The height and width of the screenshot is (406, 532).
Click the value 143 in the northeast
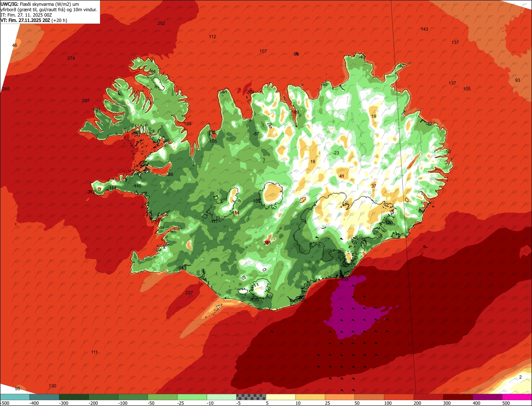(424, 29)
